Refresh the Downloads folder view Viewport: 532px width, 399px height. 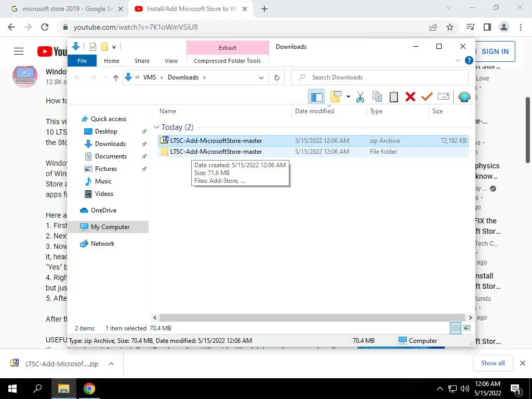(x=277, y=78)
